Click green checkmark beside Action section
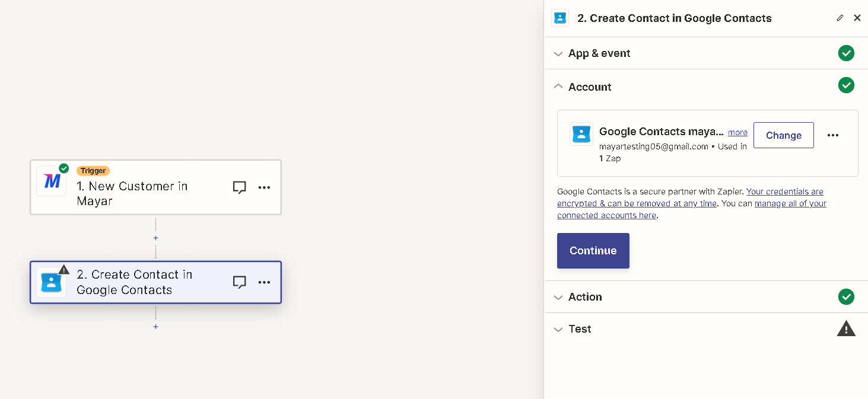This screenshot has height=399, width=868. tap(846, 296)
